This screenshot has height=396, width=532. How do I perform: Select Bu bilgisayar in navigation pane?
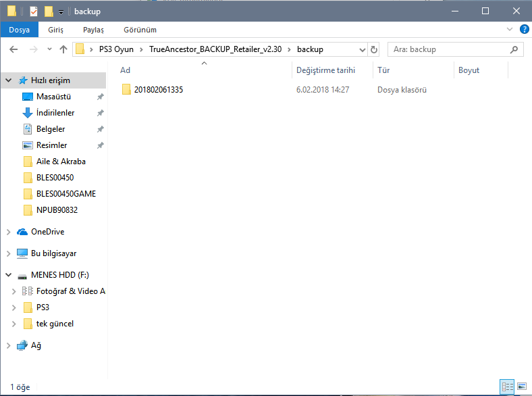pos(53,253)
